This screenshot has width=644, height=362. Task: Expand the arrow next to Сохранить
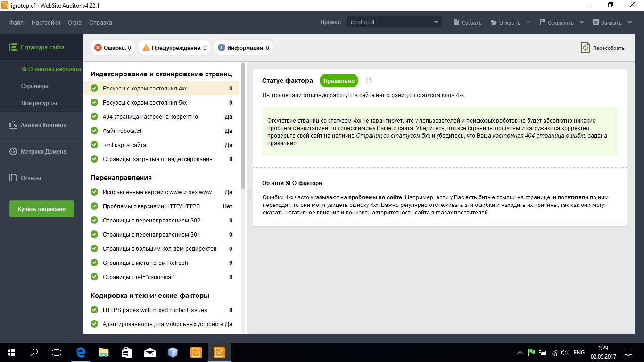click(x=582, y=22)
